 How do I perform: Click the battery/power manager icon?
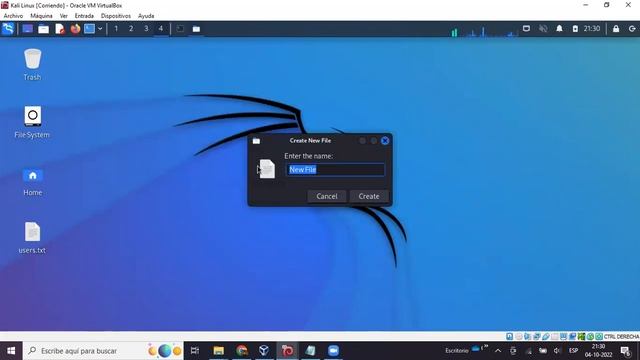[x=575, y=29]
